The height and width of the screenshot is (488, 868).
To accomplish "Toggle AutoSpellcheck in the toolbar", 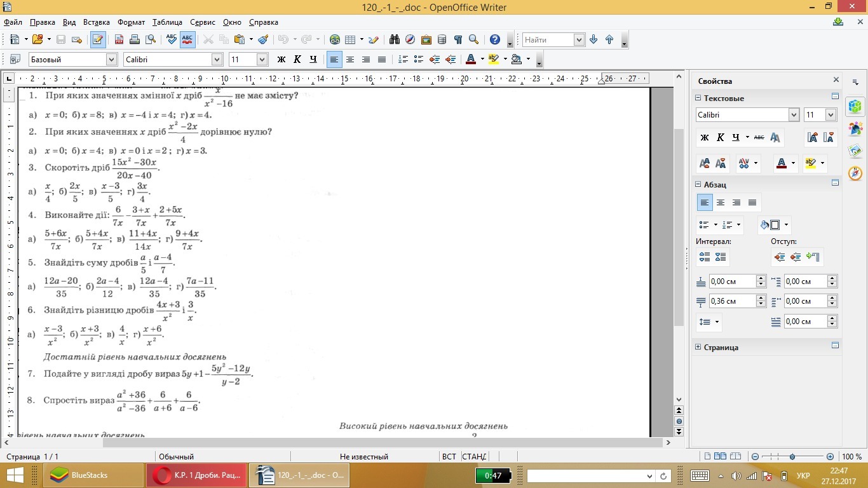I will 187,39.
